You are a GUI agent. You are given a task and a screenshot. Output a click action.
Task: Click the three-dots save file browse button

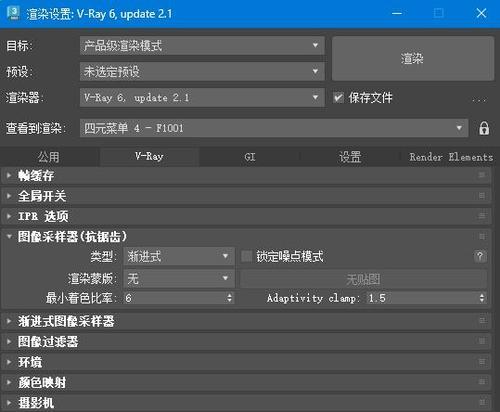pos(479,99)
